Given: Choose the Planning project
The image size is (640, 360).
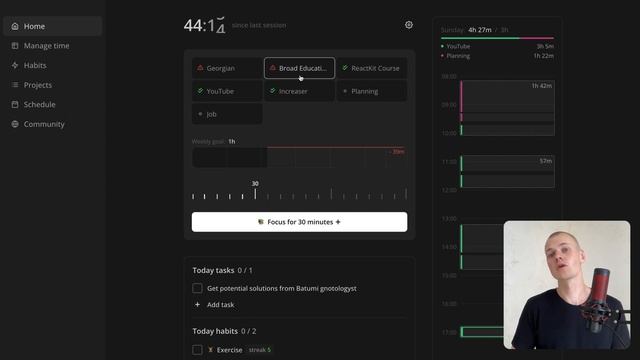Looking at the screenshot, I should (x=372, y=91).
